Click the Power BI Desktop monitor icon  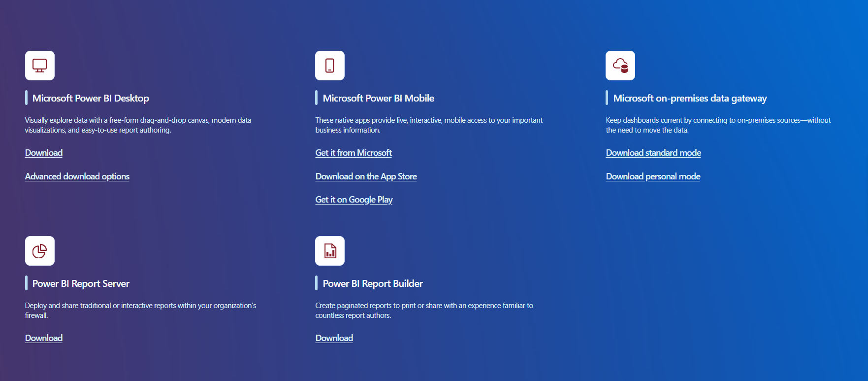pyautogui.click(x=40, y=66)
